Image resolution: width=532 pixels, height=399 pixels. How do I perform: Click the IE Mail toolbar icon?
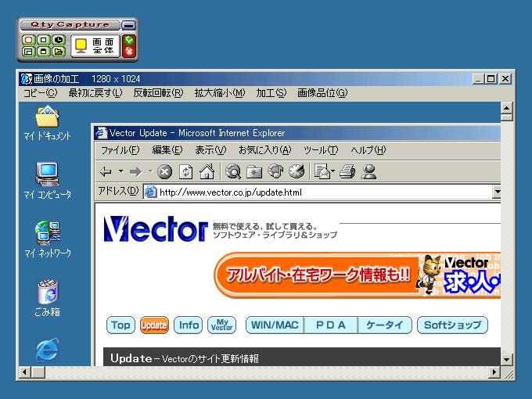pyautogui.click(x=322, y=171)
